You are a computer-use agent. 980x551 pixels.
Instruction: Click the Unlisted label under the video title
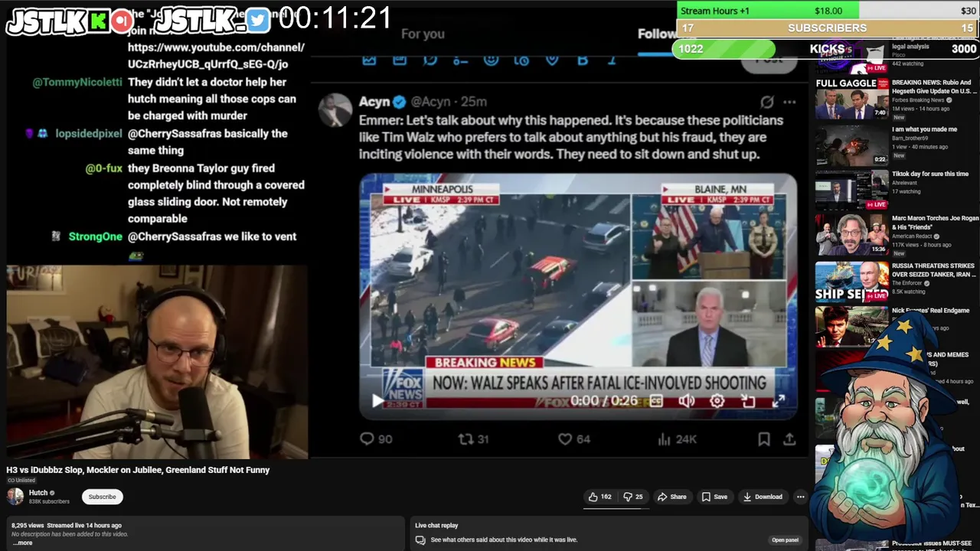(21, 481)
